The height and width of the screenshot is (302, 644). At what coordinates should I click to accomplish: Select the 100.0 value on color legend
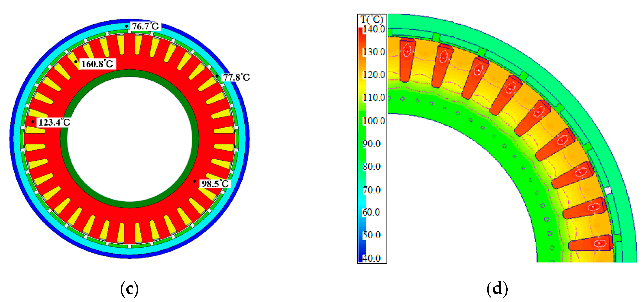374,121
